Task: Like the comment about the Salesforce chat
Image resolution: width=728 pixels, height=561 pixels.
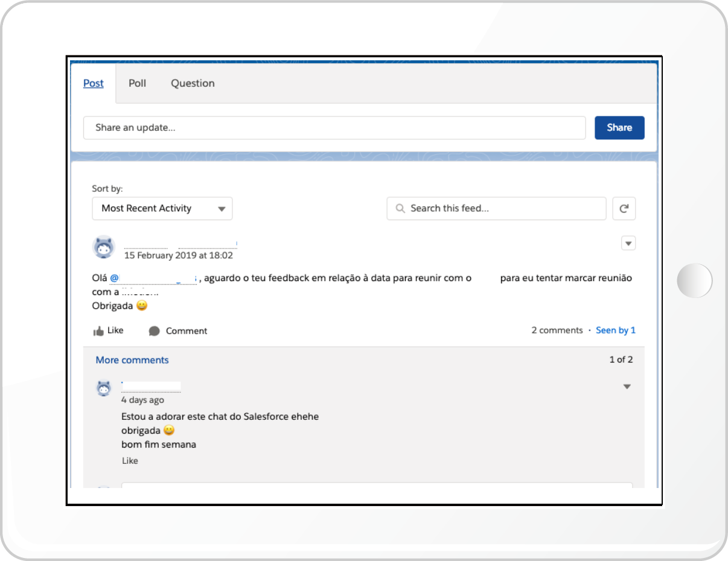Action: (x=130, y=461)
